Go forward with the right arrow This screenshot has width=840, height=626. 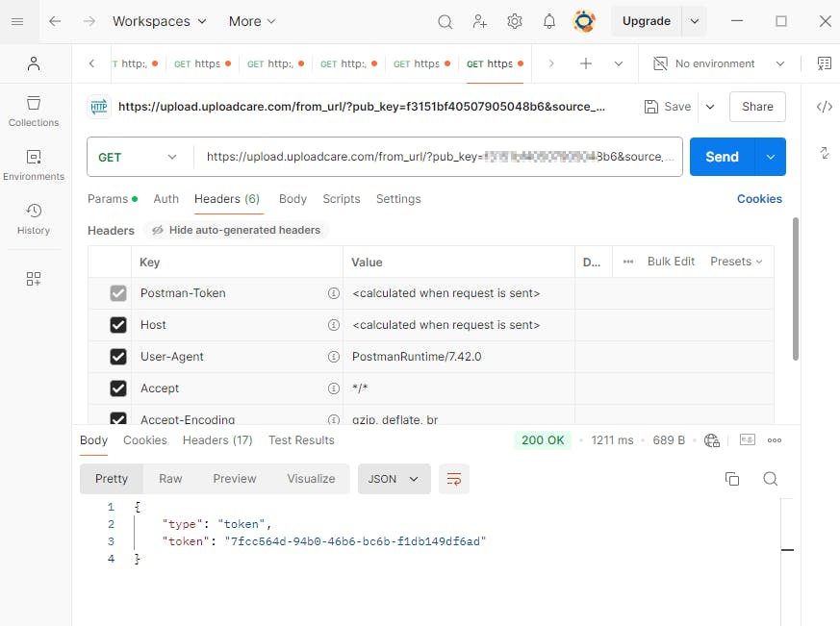click(89, 21)
